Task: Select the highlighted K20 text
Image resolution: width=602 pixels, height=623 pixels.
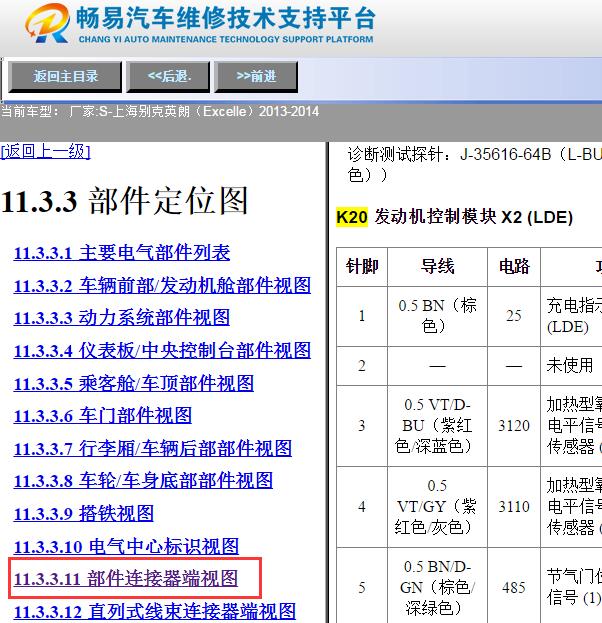Action: pyautogui.click(x=352, y=217)
